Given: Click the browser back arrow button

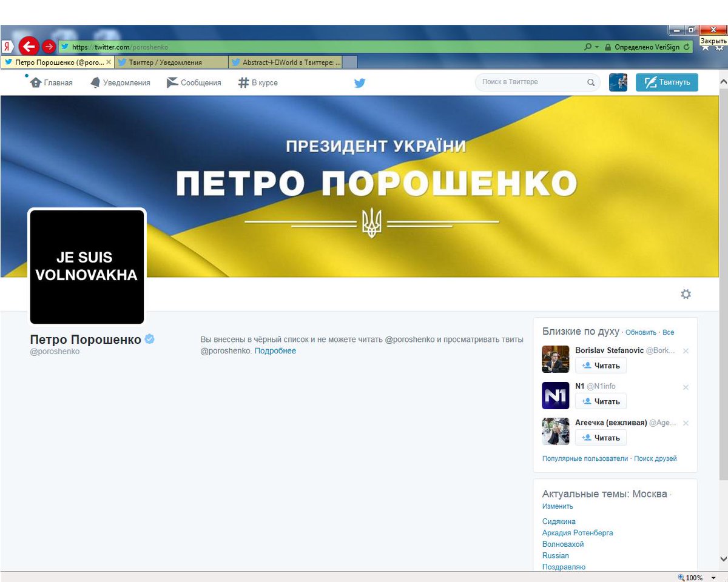Looking at the screenshot, I should (29, 46).
